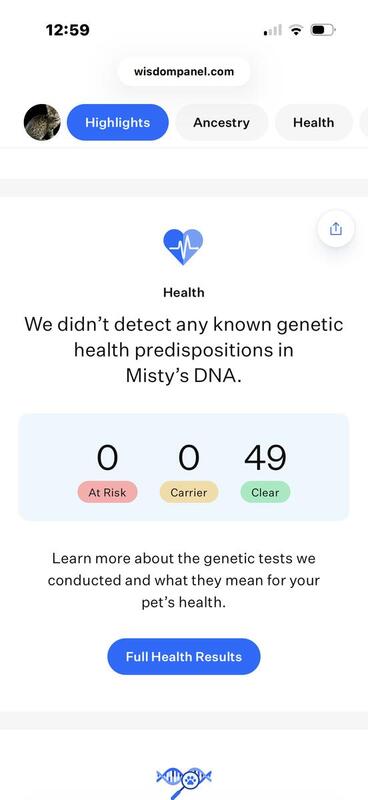368x800 pixels.
Task: Tap the 12:59 clock in status bar
Action: pos(67,30)
